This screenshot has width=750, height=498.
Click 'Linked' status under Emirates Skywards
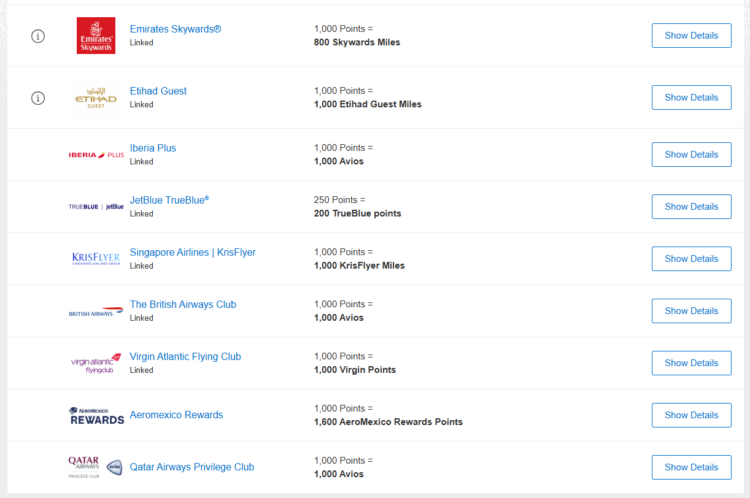(x=142, y=43)
